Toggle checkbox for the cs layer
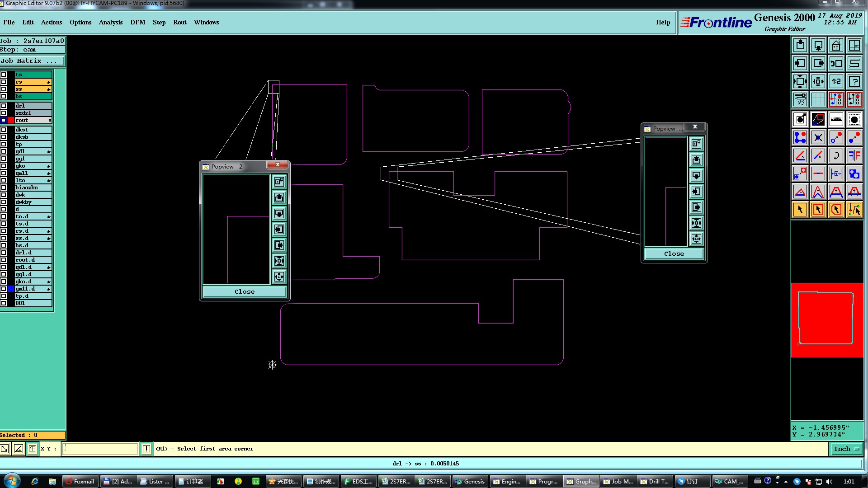Viewport: 868px width, 488px height. tap(4, 82)
